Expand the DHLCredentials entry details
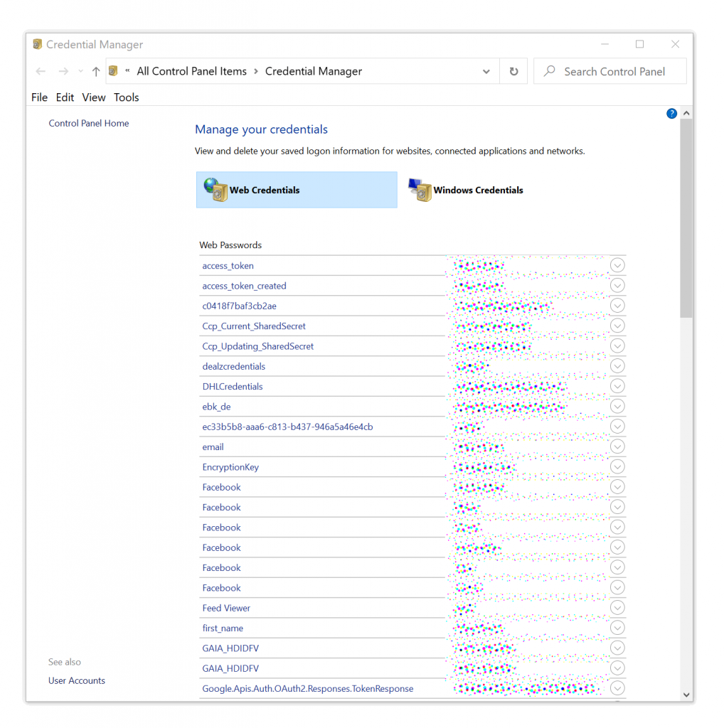Image resolution: width=724 pixels, height=728 pixels. click(617, 386)
